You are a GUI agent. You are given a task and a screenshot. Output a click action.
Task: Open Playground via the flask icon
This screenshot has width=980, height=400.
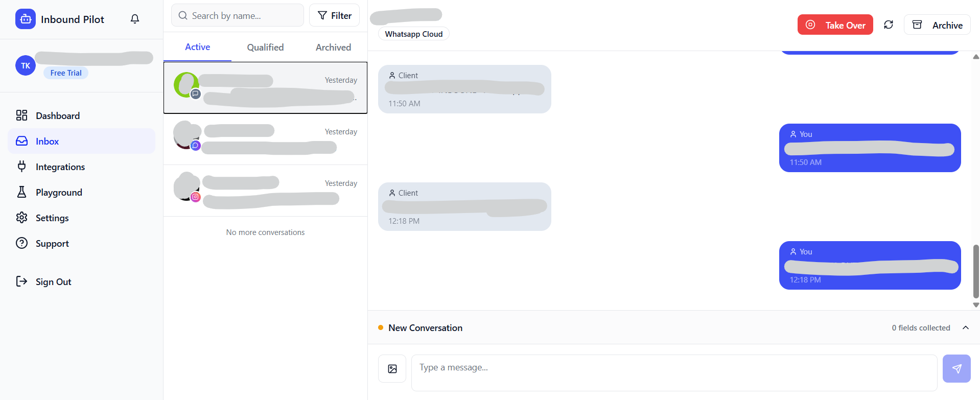click(x=21, y=192)
